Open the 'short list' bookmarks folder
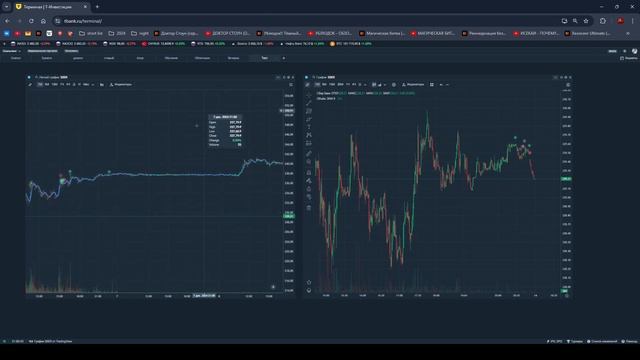 91,33
